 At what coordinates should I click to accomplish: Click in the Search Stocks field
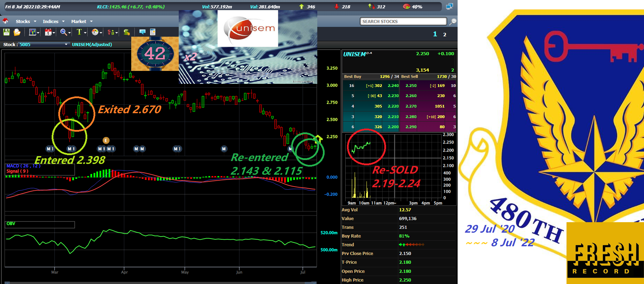(x=403, y=21)
